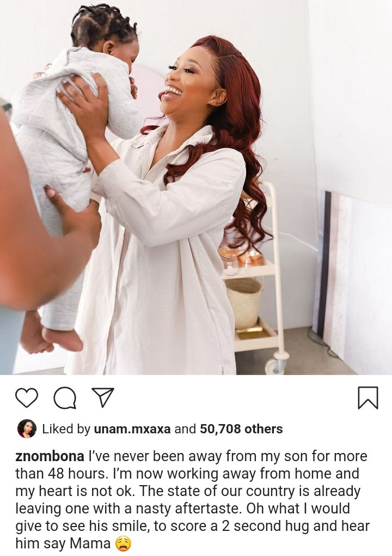This screenshot has width=392, height=556.
Task: Open znombona's profile from the caption
Action: coord(50,456)
